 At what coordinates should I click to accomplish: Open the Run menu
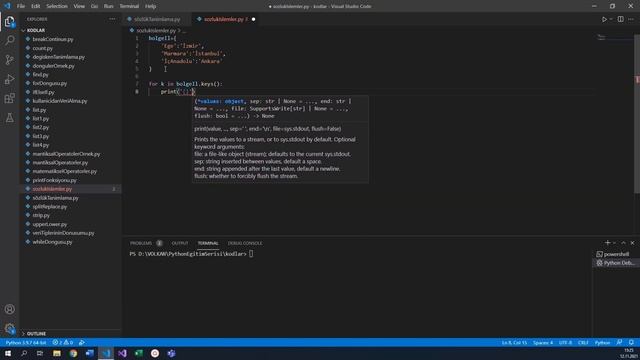(109, 6)
